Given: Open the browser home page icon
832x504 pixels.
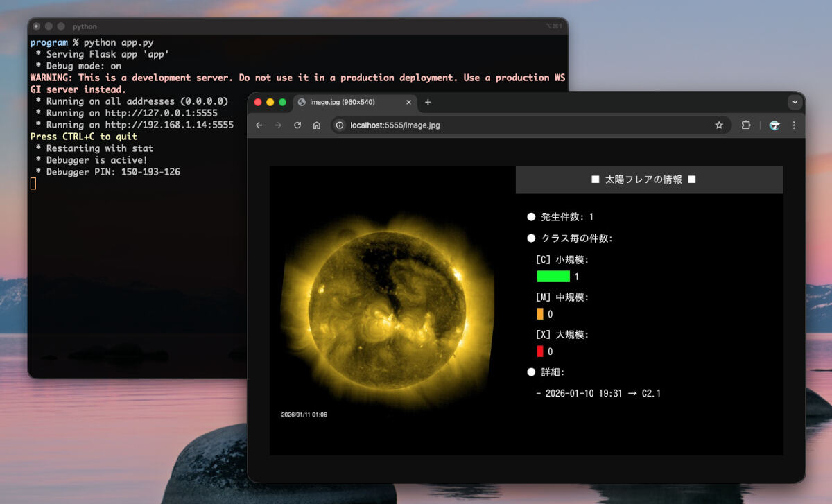Looking at the screenshot, I should pyautogui.click(x=317, y=125).
